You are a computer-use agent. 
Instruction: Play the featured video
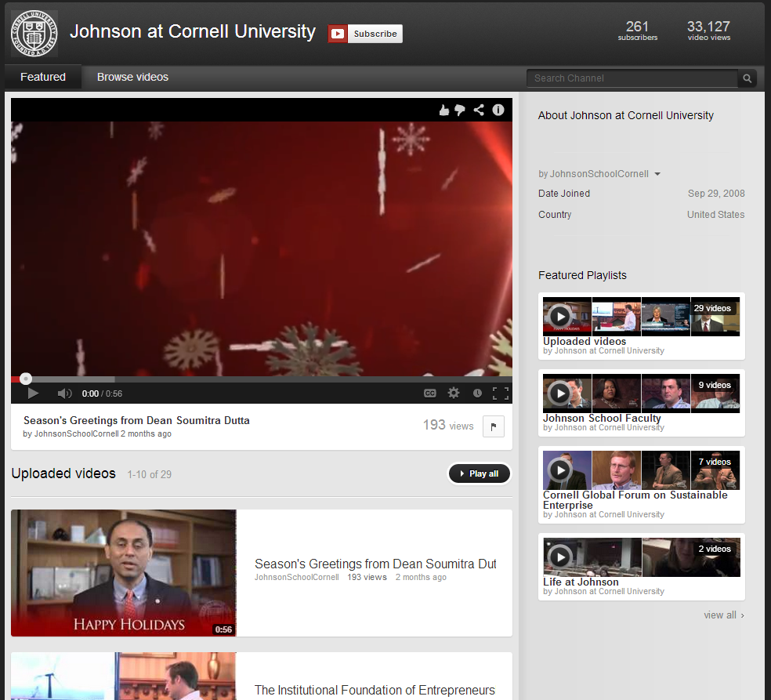pos(33,394)
